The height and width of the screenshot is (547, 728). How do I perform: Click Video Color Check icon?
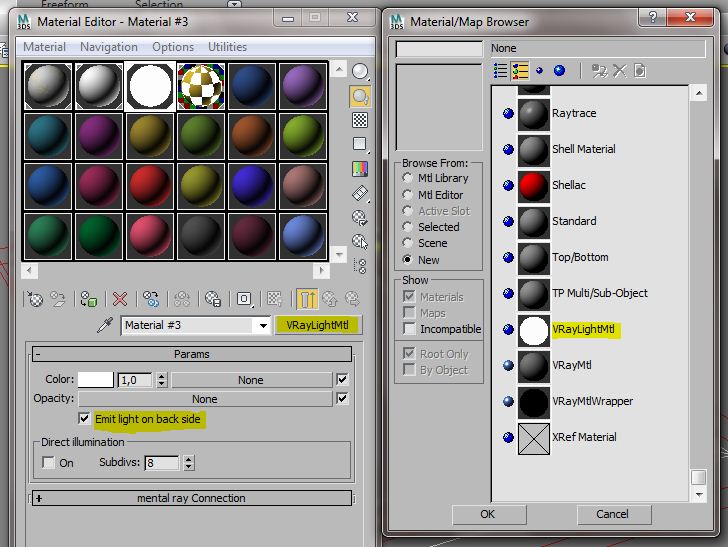tap(360, 168)
